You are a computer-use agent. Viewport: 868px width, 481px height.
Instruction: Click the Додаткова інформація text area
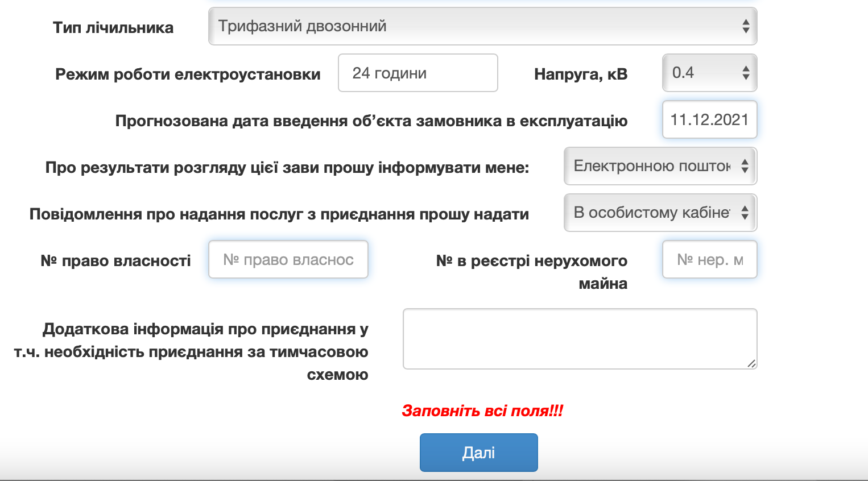(x=580, y=339)
